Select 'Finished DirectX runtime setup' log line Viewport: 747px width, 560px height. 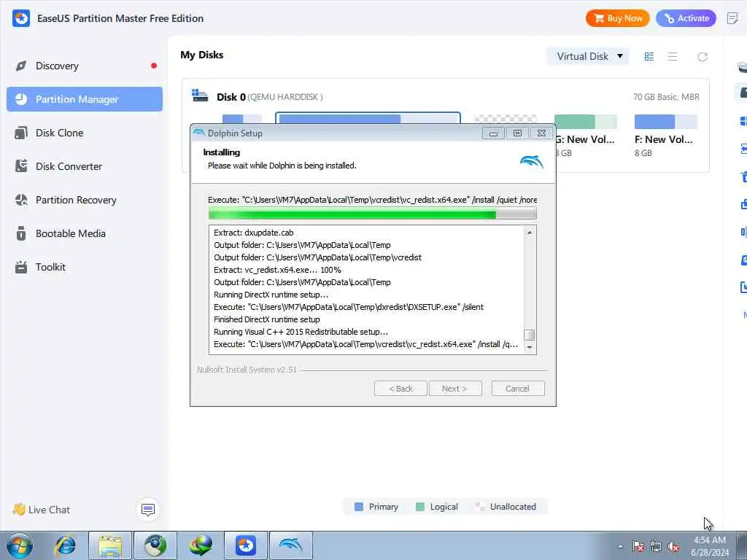coord(267,319)
